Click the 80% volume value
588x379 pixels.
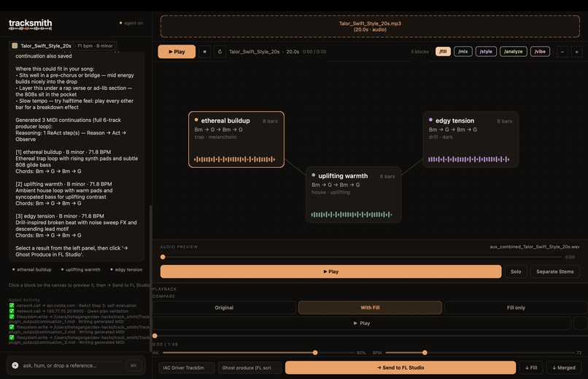(360, 353)
